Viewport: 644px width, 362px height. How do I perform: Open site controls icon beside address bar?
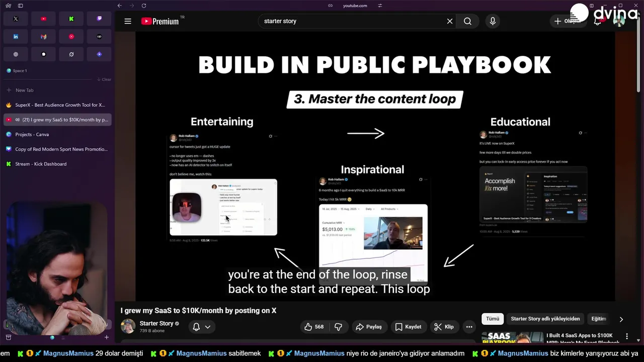tap(380, 6)
